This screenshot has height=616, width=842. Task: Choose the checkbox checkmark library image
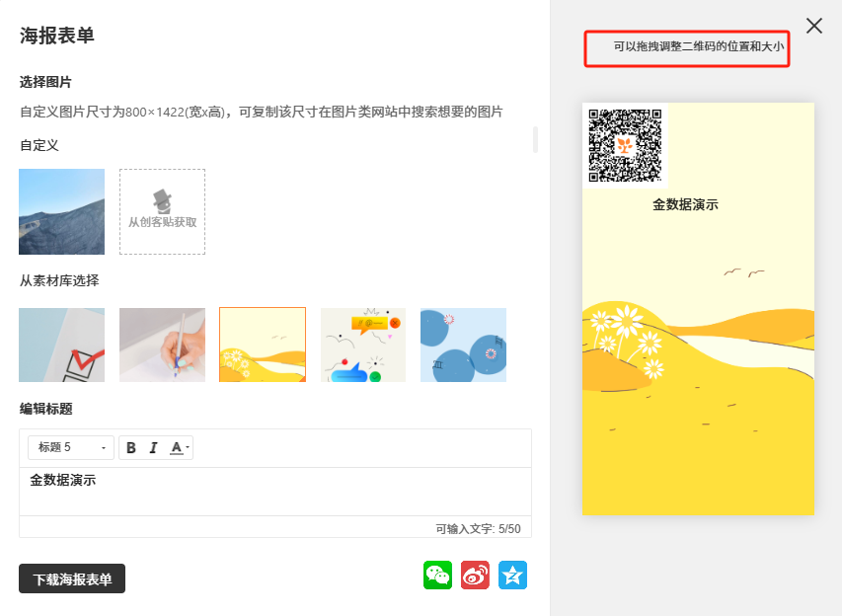point(62,345)
